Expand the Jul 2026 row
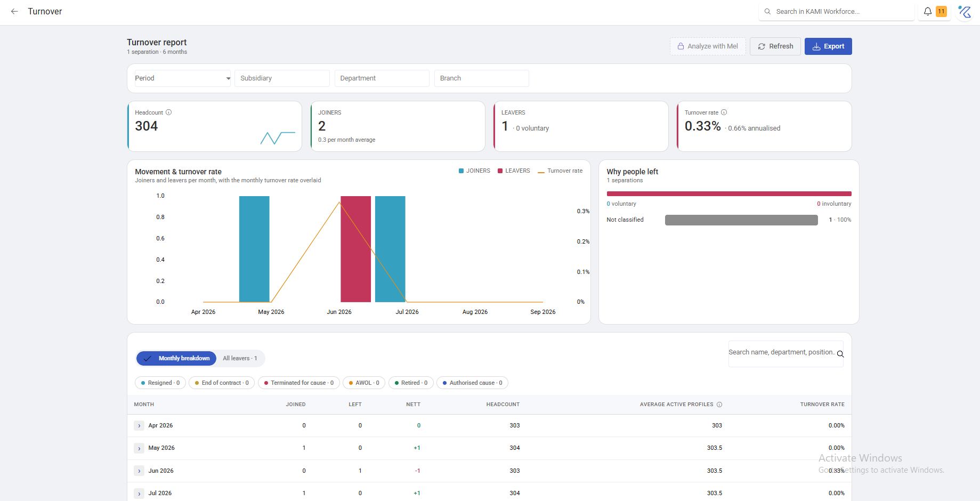The width and height of the screenshot is (980, 501). click(x=139, y=494)
